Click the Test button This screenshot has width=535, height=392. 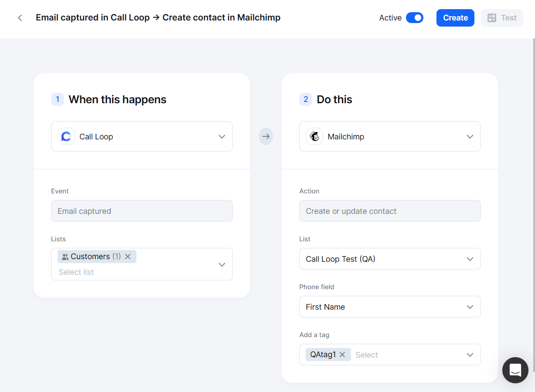pyautogui.click(x=502, y=18)
